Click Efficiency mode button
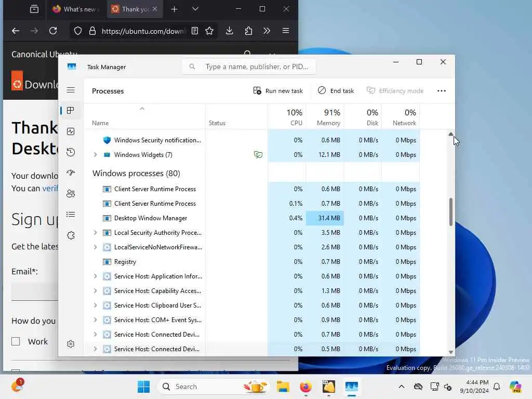This screenshot has height=399, width=532. tap(395, 90)
